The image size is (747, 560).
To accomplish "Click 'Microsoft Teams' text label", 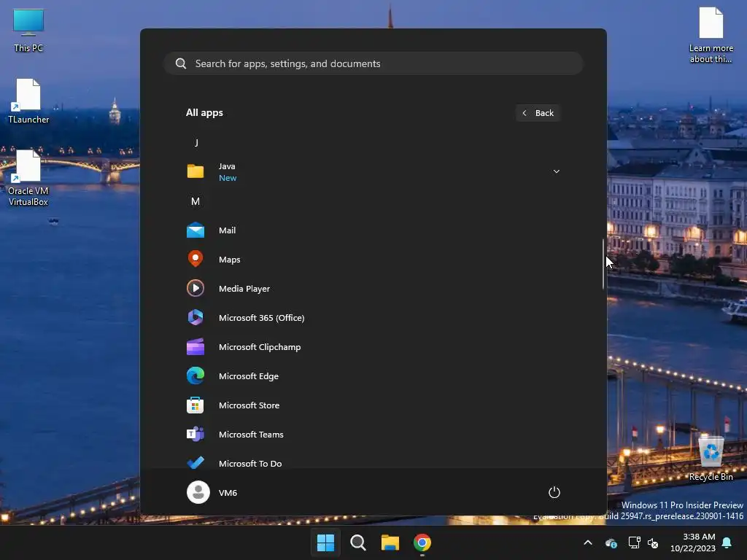I will click(251, 435).
